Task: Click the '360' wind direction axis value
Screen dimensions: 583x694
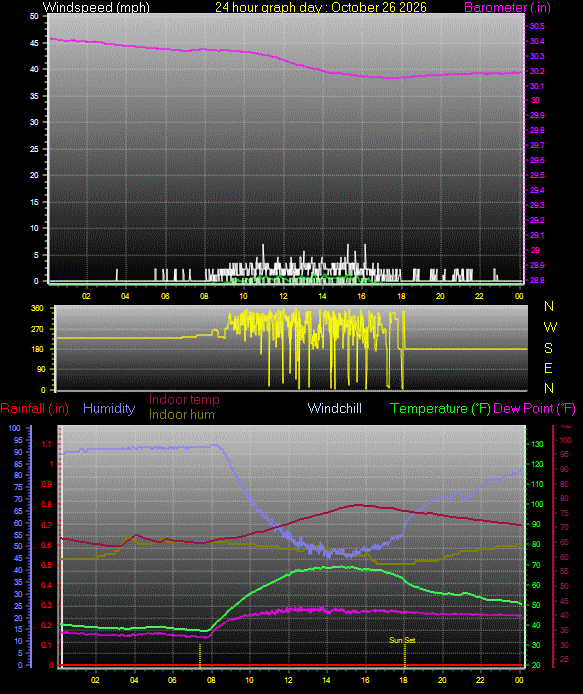Action: coord(38,308)
